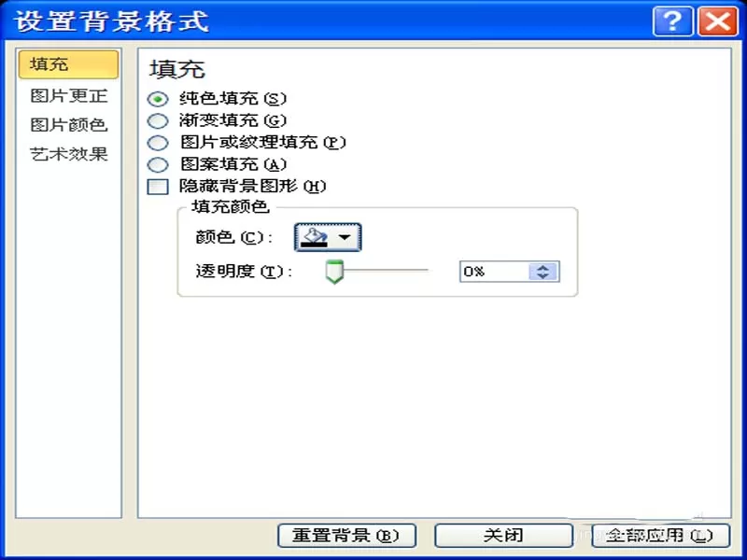747x560 pixels.
Task: Open the 图片颜色 tab
Action: 68,125
